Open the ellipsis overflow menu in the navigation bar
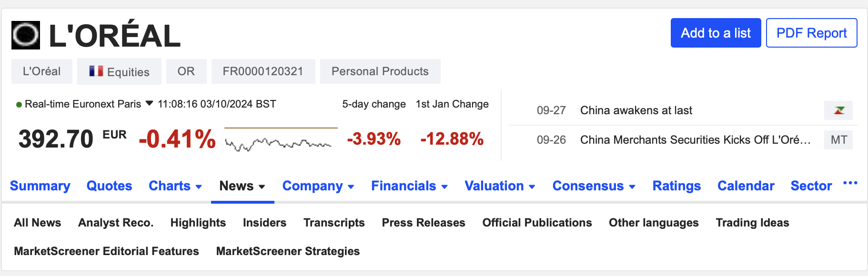Image resolution: width=868 pixels, height=276 pixels. point(850,184)
